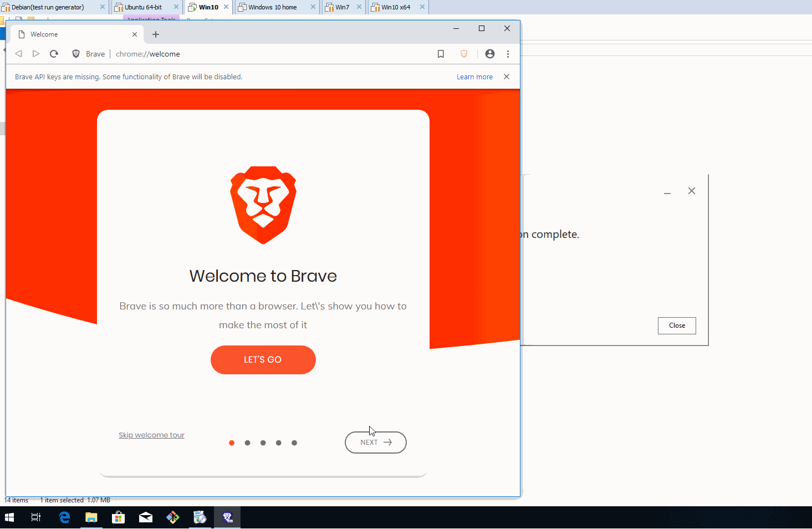Click the LET'S GO button
Image resolution: width=812 pixels, height=529 pixels.
tap(263, 360)
